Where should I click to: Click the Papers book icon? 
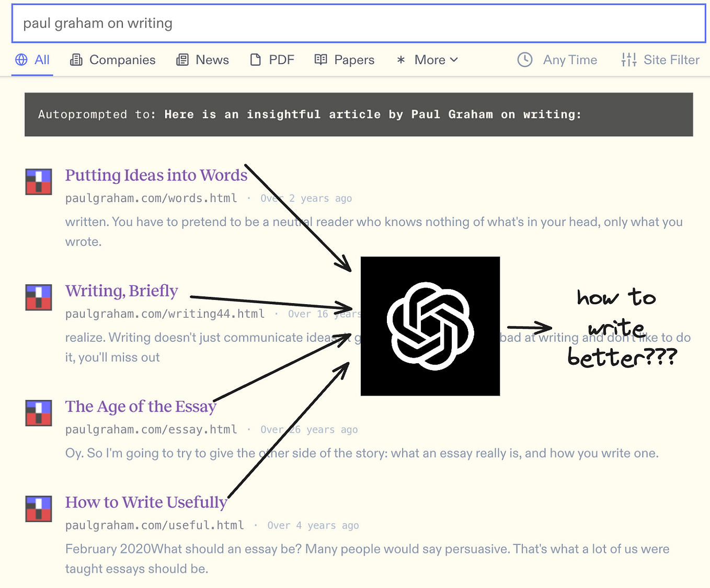click(321, 60)
